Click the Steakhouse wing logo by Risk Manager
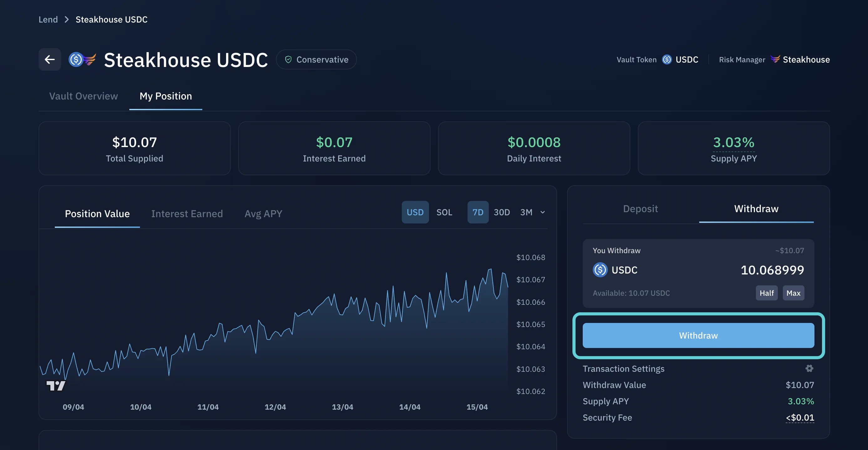The height and width of the screenshot is (450, 868). pyautogui.click(x=775, y=59)
